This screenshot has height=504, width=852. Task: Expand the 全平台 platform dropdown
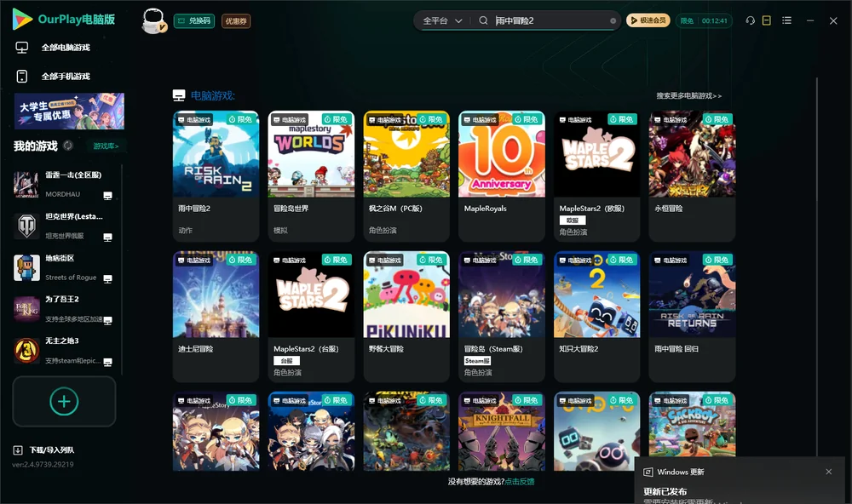(442, 20)
